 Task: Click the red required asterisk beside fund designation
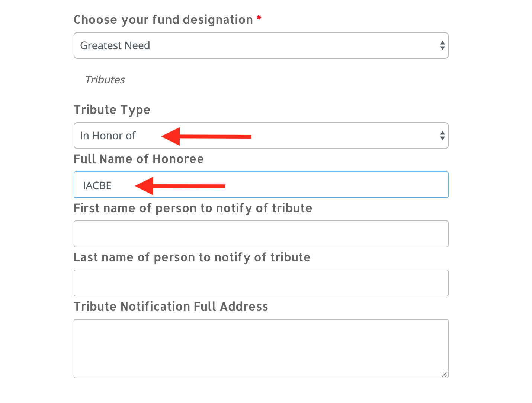259,18
